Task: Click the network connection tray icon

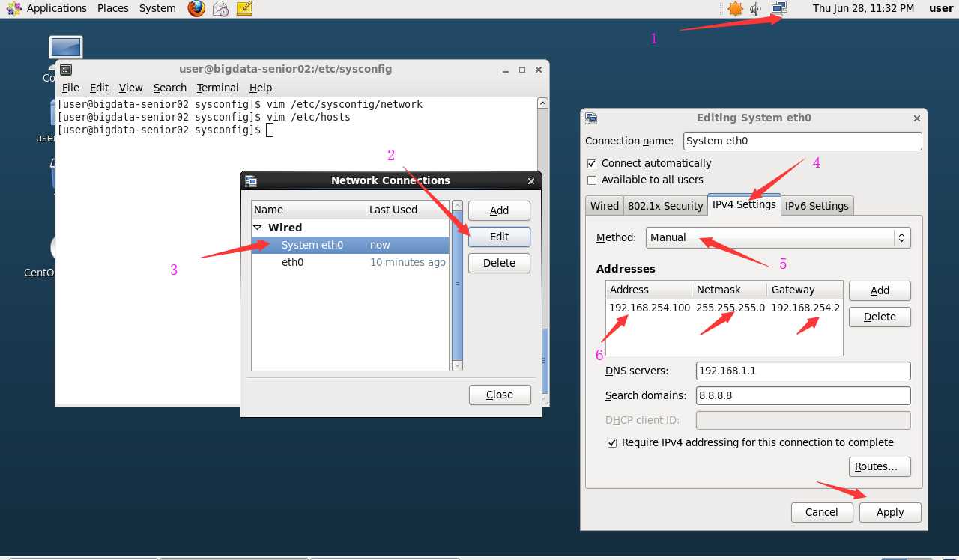Action: 779,8
